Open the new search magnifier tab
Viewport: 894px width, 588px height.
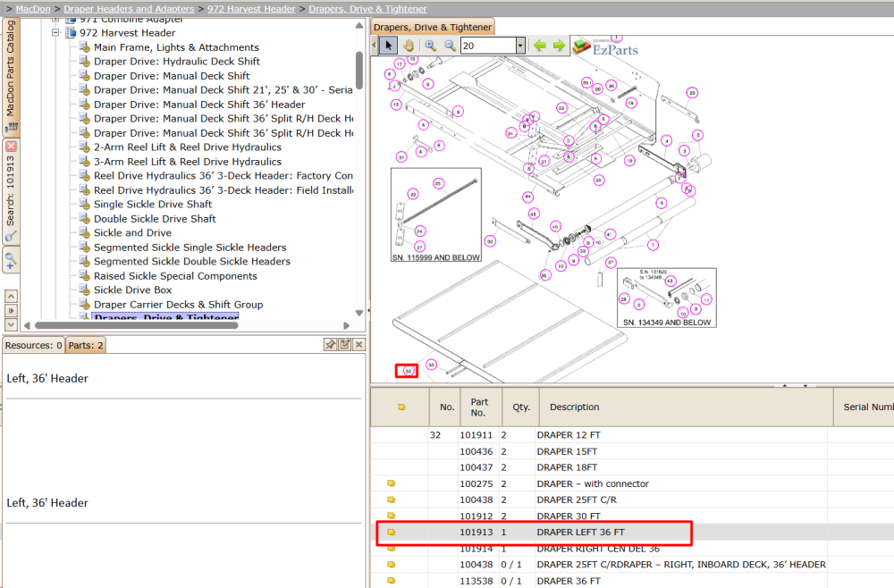point(11,261)
